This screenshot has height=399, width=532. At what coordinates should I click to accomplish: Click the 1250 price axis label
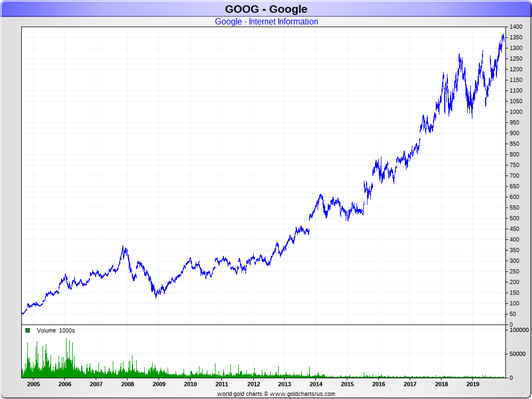[x=516, y=59]
